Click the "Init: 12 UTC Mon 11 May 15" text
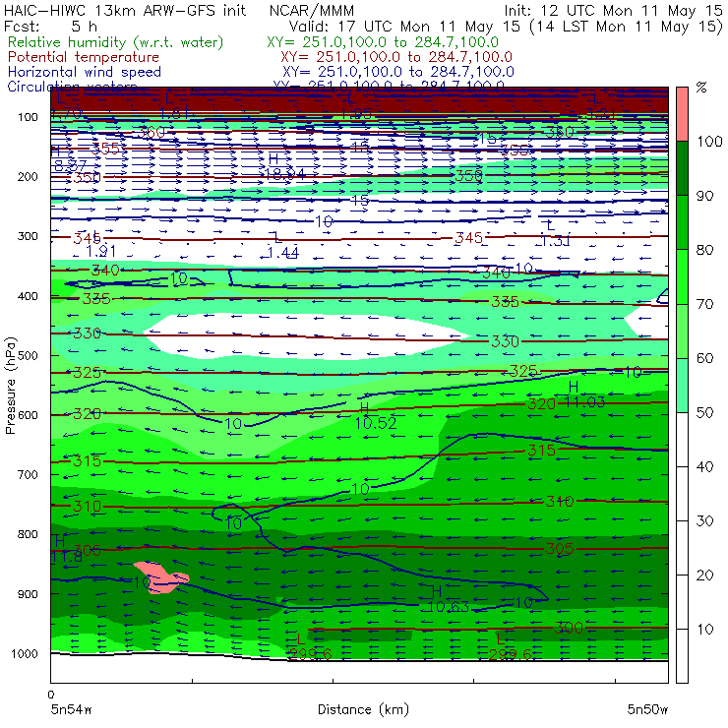The image size is (728, 728). 613,10
